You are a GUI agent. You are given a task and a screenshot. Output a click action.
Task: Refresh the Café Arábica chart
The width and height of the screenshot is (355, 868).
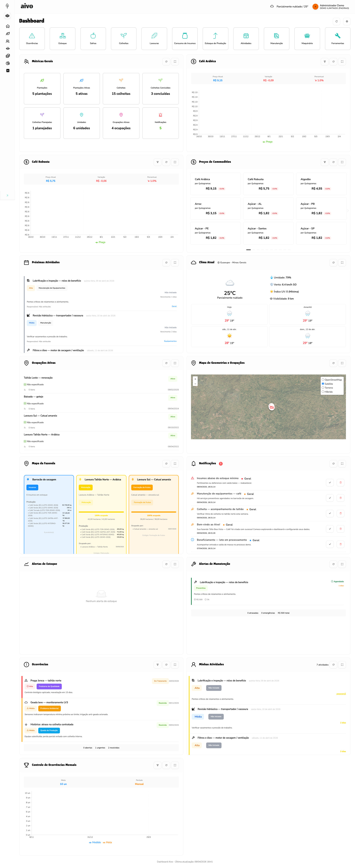coord(334,62)
